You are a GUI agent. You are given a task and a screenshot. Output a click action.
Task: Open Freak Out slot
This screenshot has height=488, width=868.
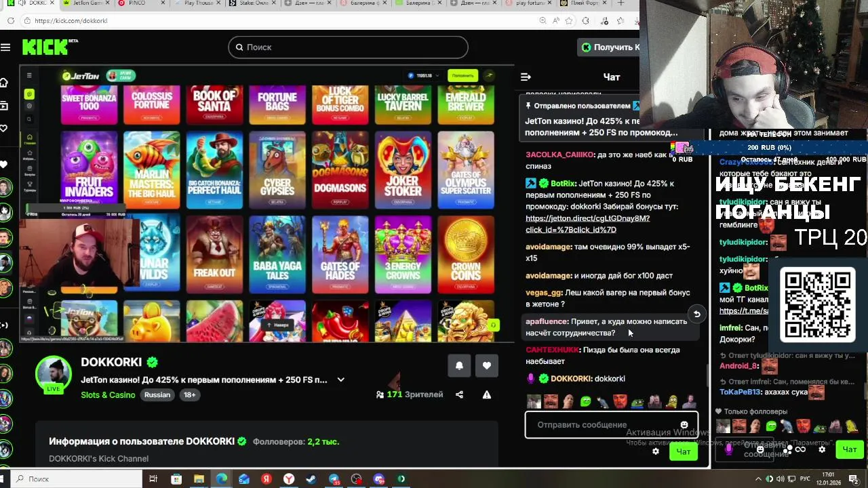click(x=214, y=254)
